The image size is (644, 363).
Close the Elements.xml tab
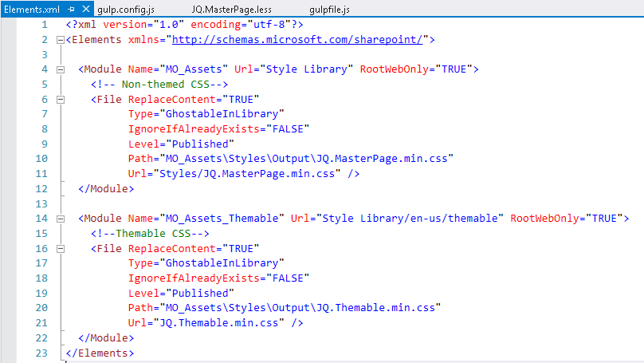coord(86,9)
